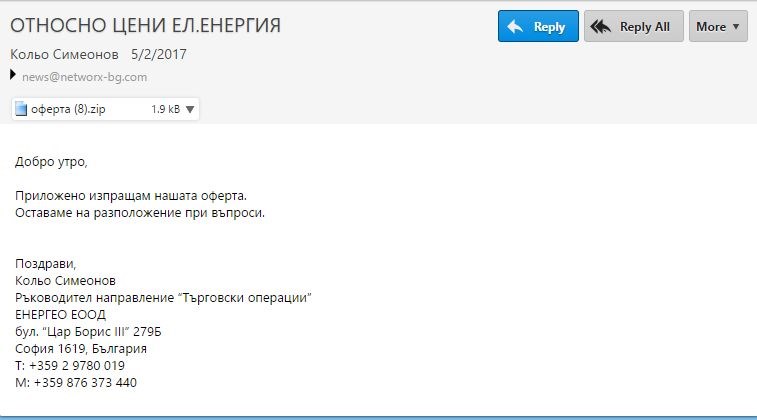Click sender address news@networx-bg.com

point(85,76)
